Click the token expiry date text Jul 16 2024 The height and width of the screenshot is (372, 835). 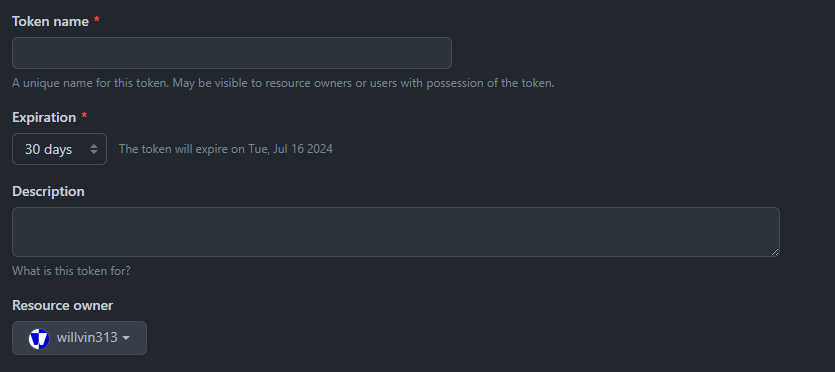pos(304,149)
